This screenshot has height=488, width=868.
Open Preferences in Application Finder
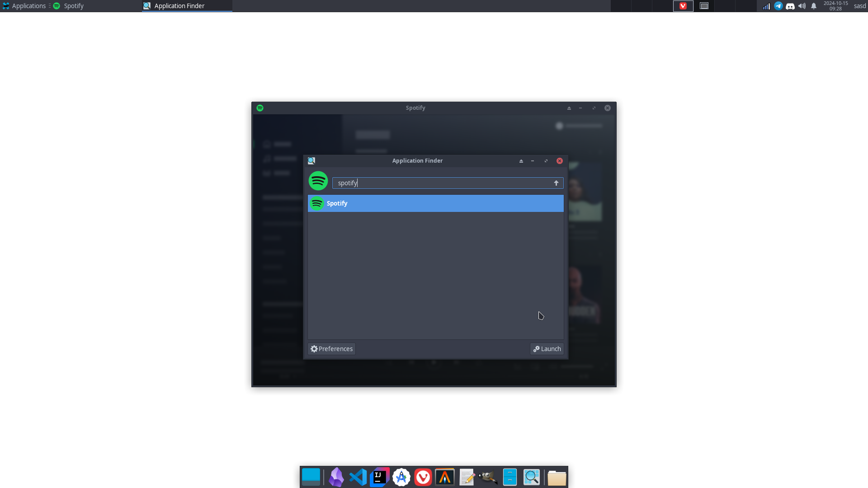tap(331, 349)
